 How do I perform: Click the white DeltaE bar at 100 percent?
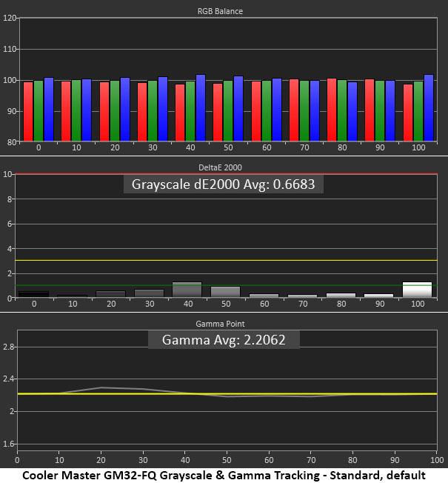click(x=417, y=290)
